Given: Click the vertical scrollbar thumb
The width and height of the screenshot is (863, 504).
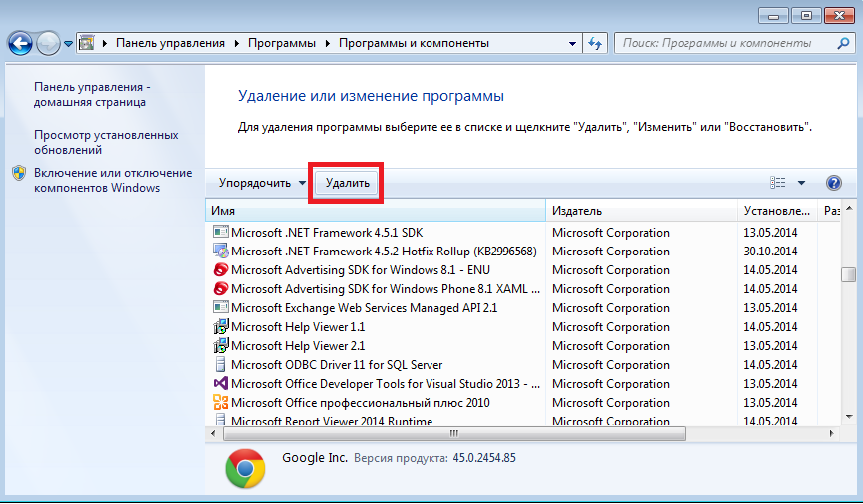Looking at the screenshot, I should tap(848, 274).
